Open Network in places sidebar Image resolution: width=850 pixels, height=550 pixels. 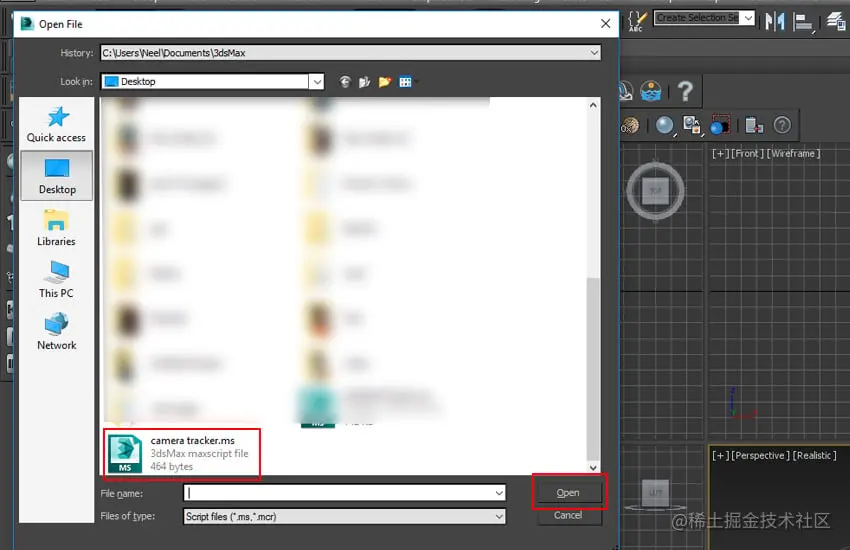tap(56, 331)
